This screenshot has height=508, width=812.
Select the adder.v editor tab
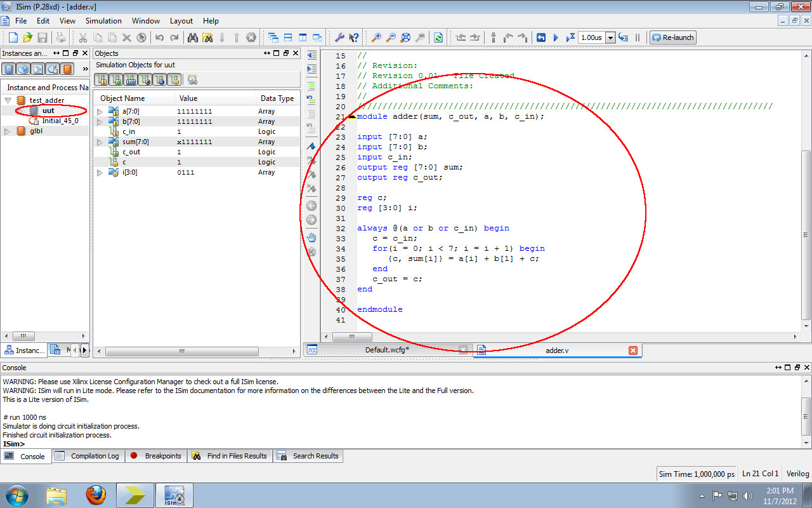pos(557,349)
